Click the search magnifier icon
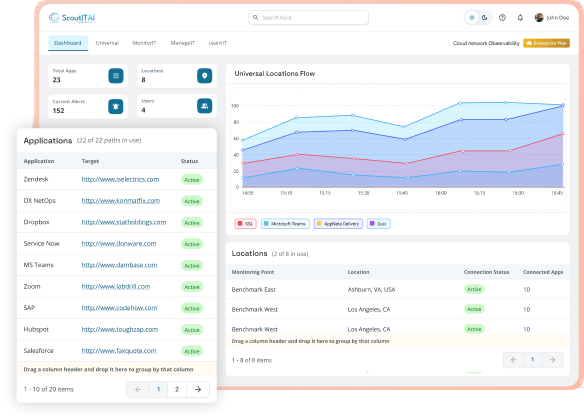Viewport: 584px width, 419px height. tap(256, 18)
